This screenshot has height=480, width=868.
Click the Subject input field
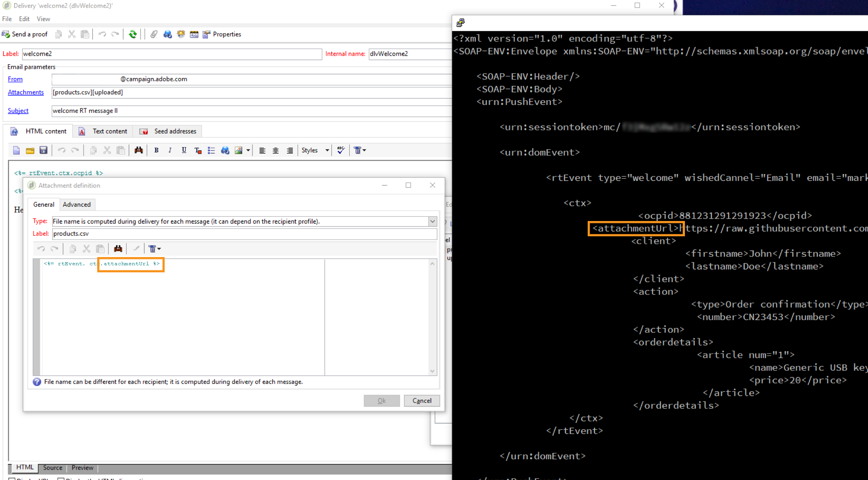pyautogui.click(x=251, y=111)
